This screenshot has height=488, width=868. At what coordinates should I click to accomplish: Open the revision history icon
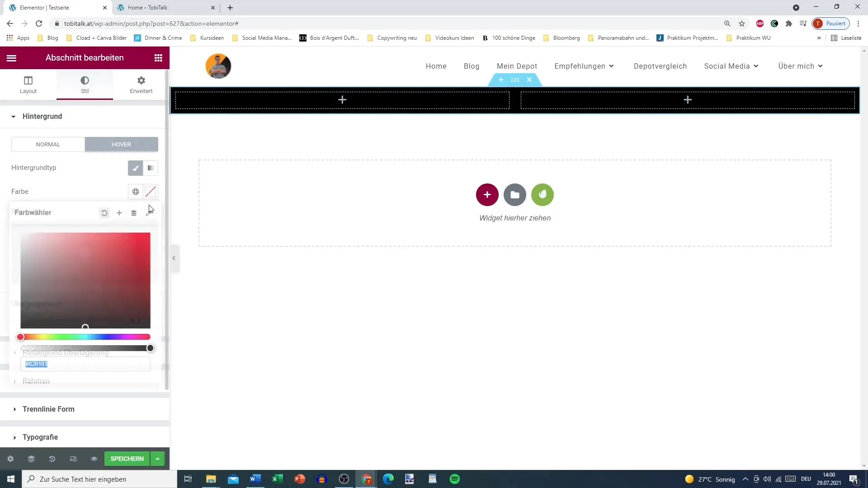click(x=52, y=459)
